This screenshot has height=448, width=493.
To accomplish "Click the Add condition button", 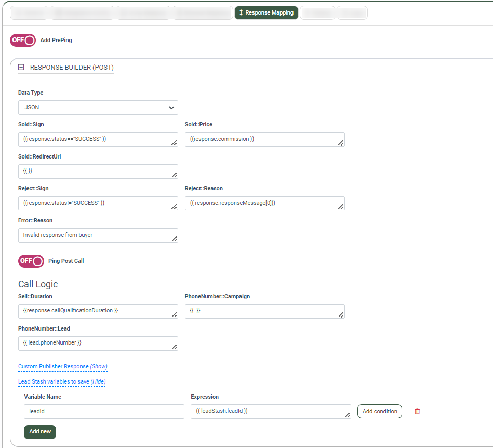I will coord(380,411).
